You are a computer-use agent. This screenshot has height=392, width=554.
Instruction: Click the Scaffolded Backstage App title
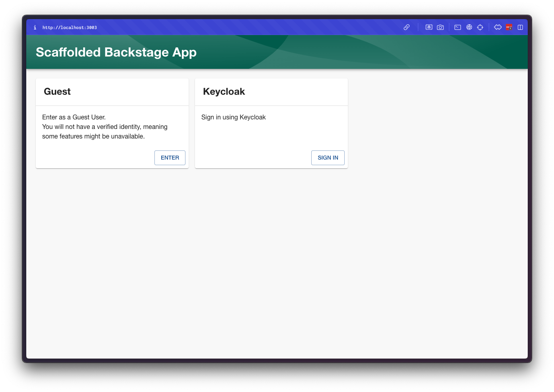tap(116, 52)
